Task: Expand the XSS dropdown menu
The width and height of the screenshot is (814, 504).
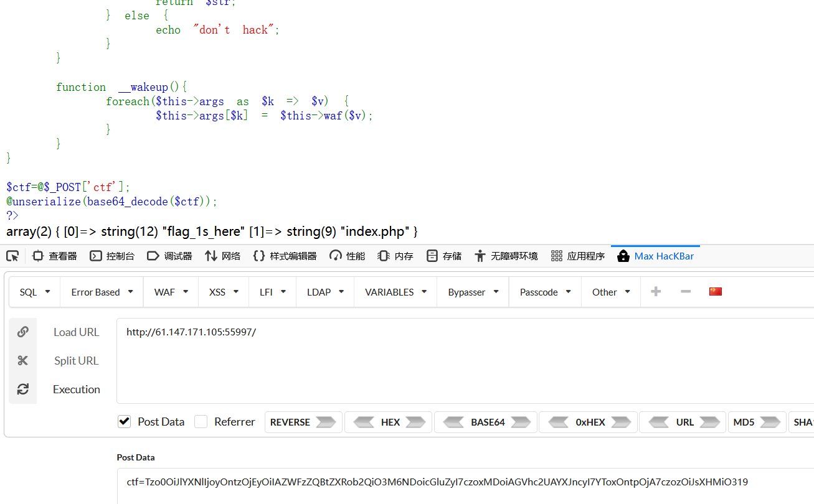Action: pyautogui.click(x=225, y=292)
